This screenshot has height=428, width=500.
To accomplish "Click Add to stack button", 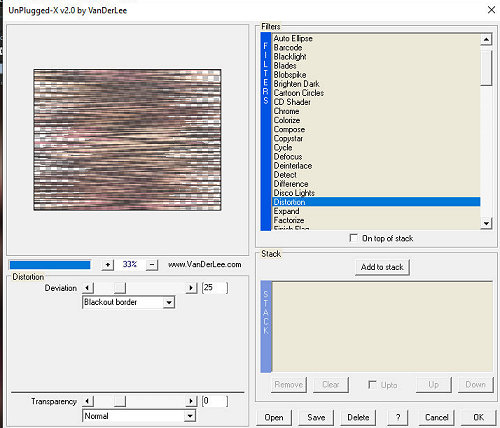I will [x=382, y=267].
